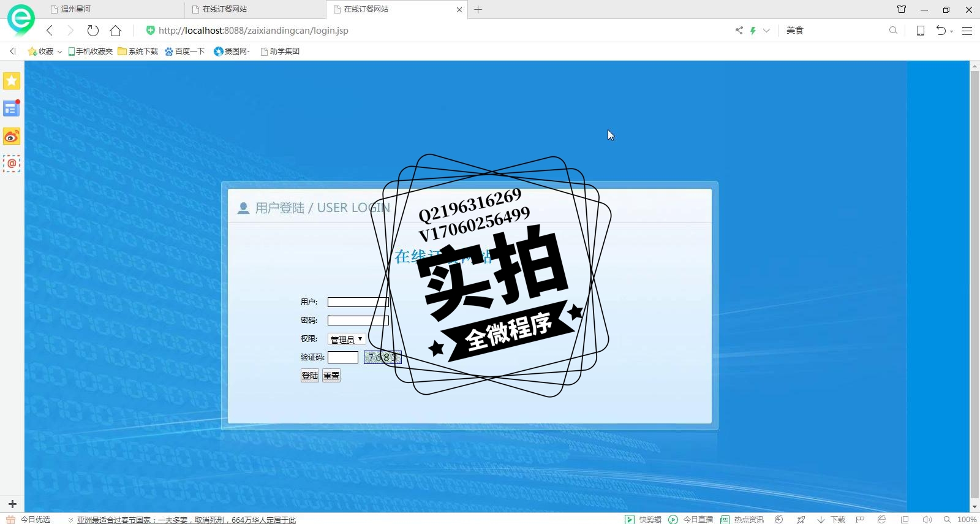Click the search magnifier icon
980x524 pixels.
(893, 30)
